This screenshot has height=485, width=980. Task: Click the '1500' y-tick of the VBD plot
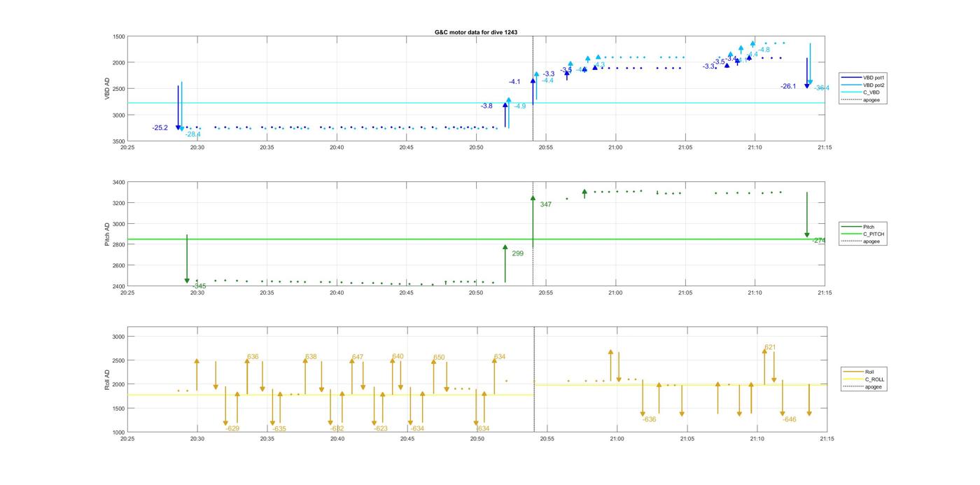(119, 36)
